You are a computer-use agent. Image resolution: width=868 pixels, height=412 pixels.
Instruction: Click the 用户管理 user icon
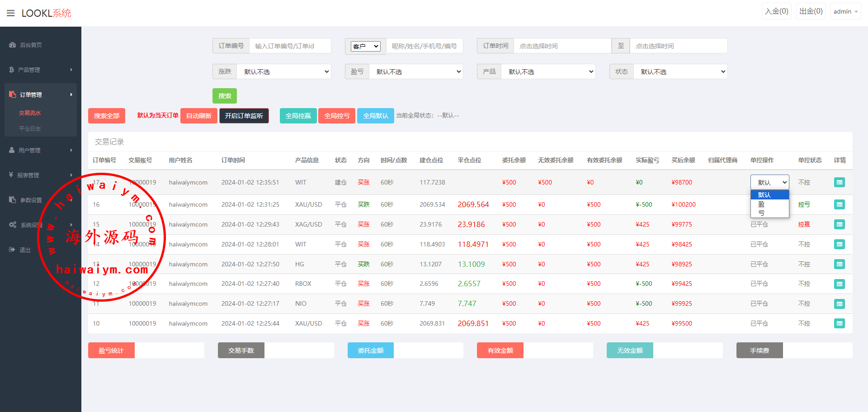tap(12, 150)
